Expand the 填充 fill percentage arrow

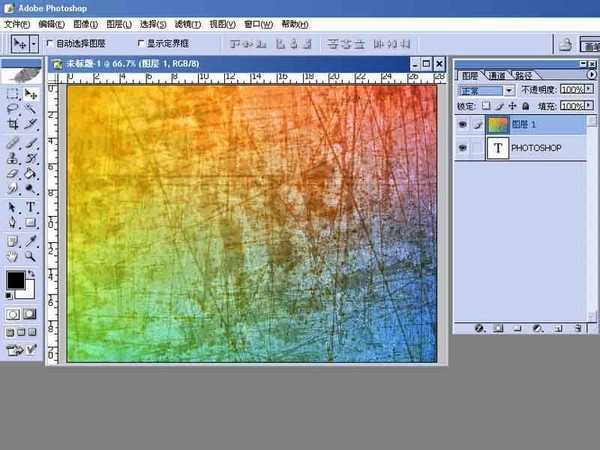point(587,105)
